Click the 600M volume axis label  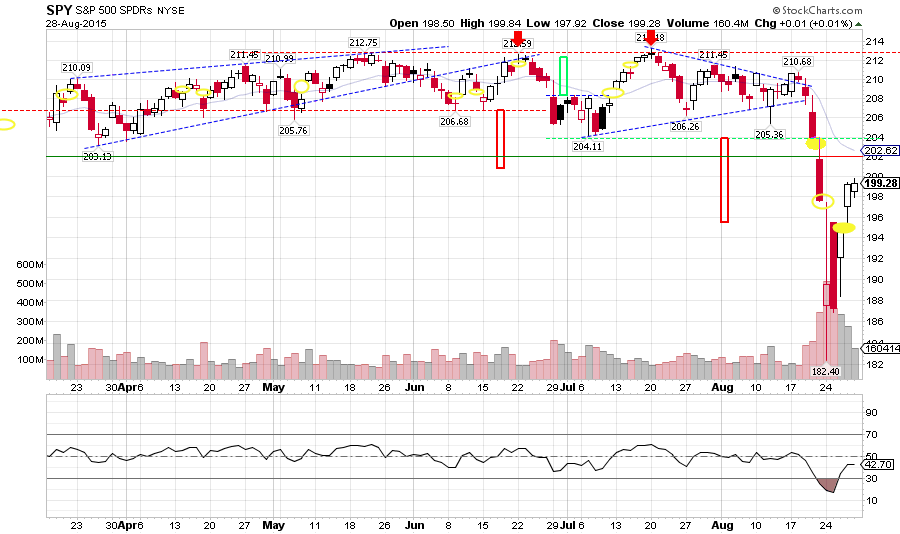[30, 265]
